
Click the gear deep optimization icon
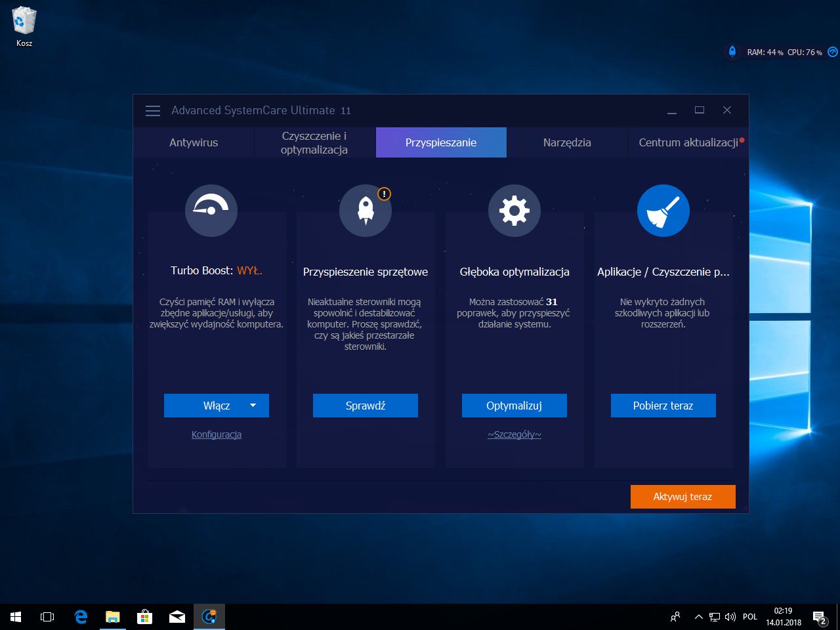coord(514,211)
